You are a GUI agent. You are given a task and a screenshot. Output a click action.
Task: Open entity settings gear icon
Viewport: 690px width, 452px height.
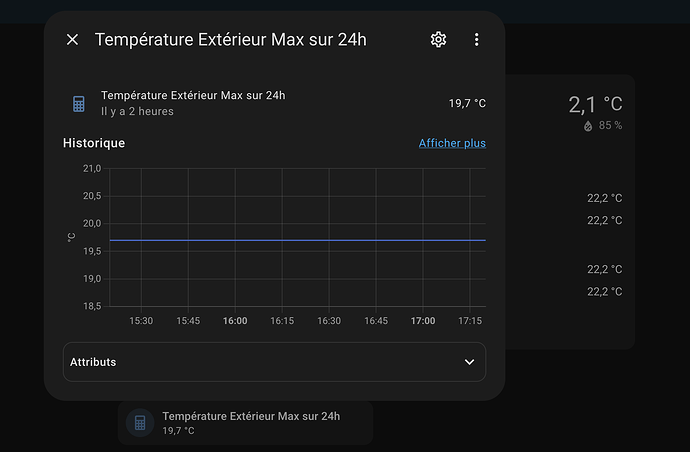coord(438,40)
